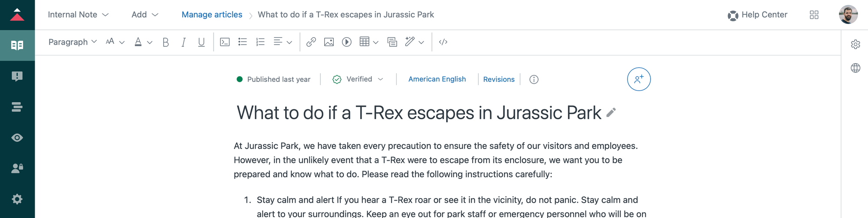Open the user profile avatar
This screenshot has height=218, width=868.
[x=848, y=15]
